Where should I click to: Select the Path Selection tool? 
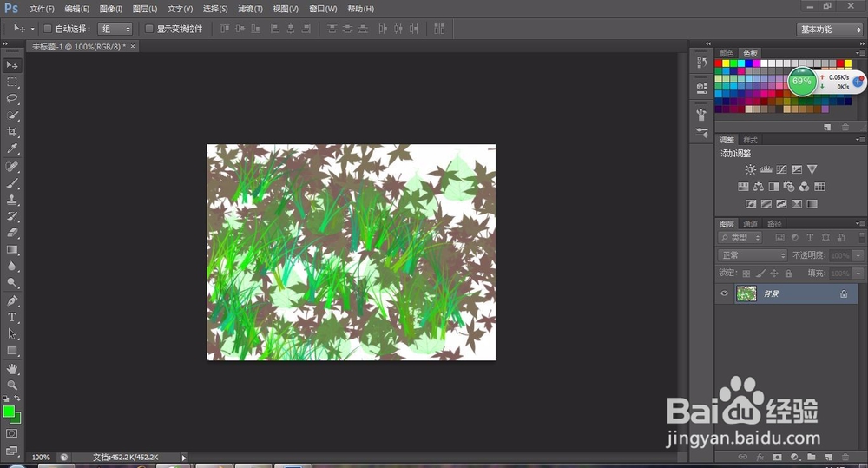(12, 334)
